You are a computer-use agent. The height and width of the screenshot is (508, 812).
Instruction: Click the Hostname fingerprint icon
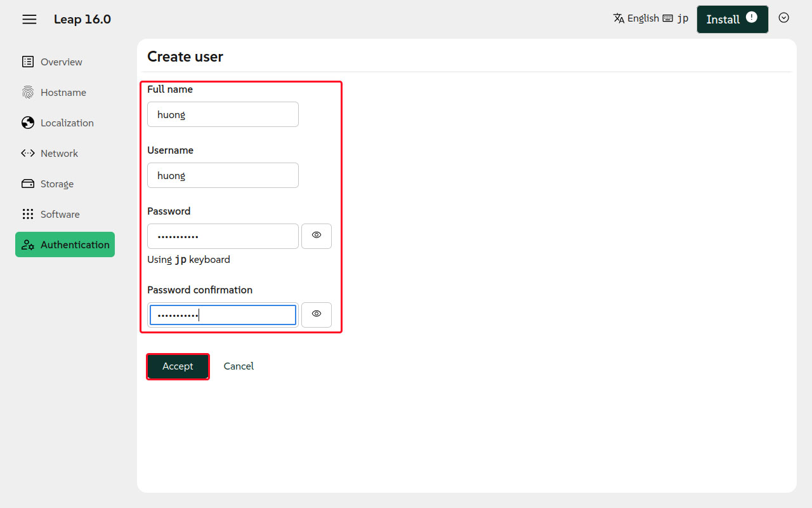tap(28, 92)
